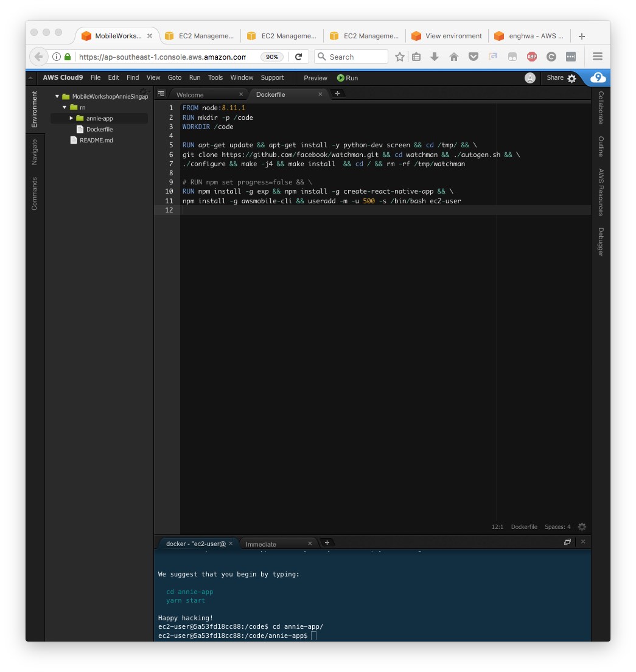Open the Commands side panel
636x672 pixels.
[35, 194]
